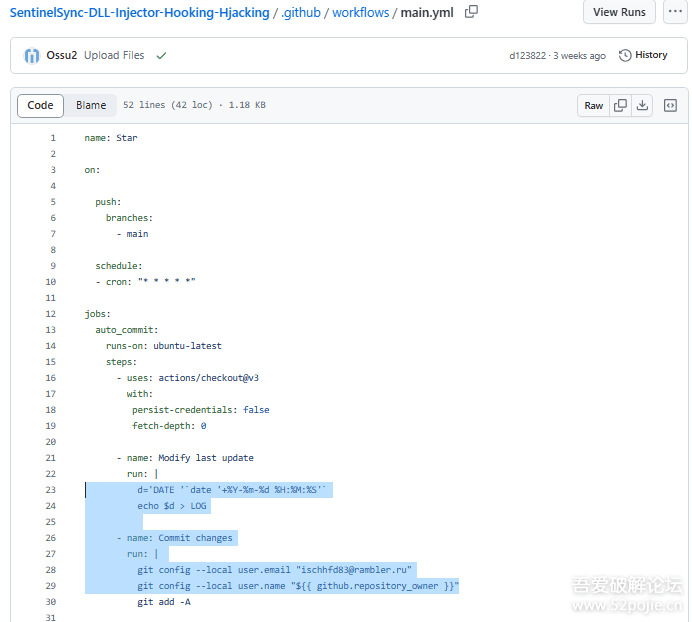The width and height of the screenshot is (692, 622).
Task: Click 'steps:' code line
Action: (x=121, y=362)
